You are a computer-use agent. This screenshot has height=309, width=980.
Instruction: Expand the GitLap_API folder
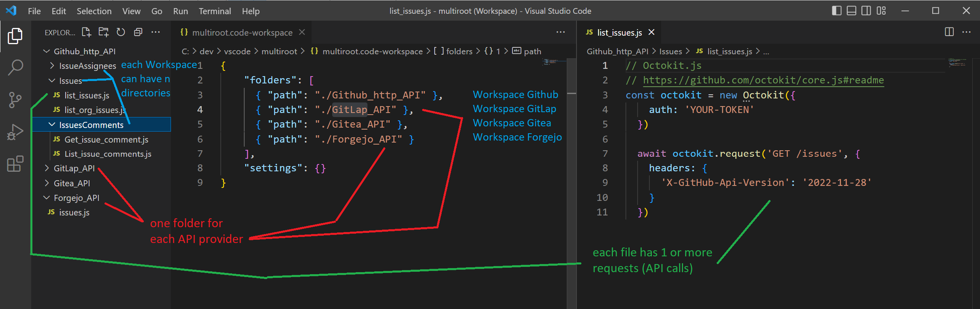click(47, 168)
